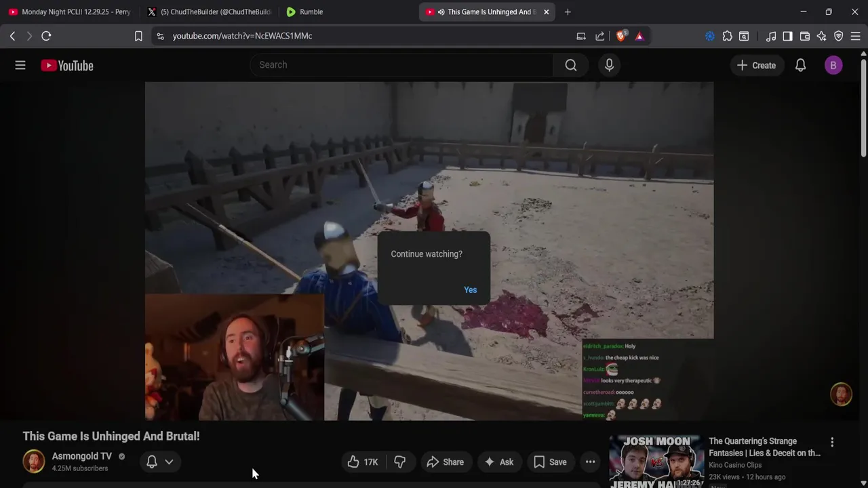Open The Quartering's Strange Fantasies thumbnail
The image size is (868, 488).
coord(656,462)
